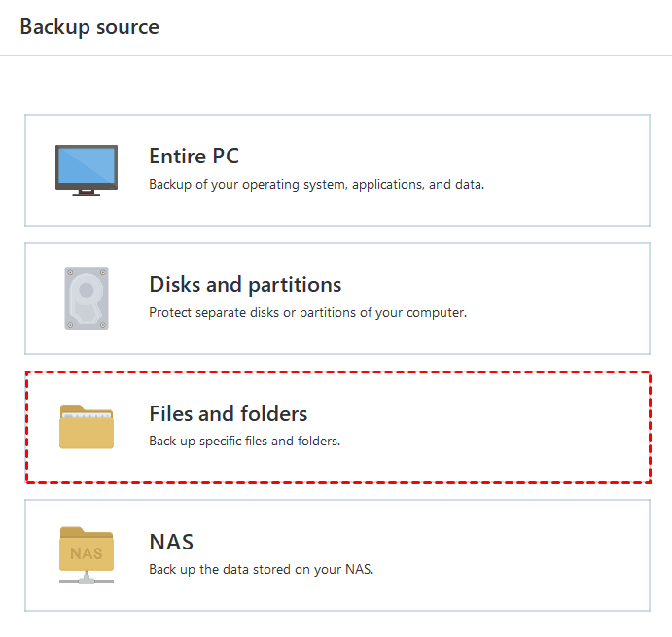Click the yellow Files and folders icon
Viewport: 672px width, 637px height.
[x=87, y=427]
